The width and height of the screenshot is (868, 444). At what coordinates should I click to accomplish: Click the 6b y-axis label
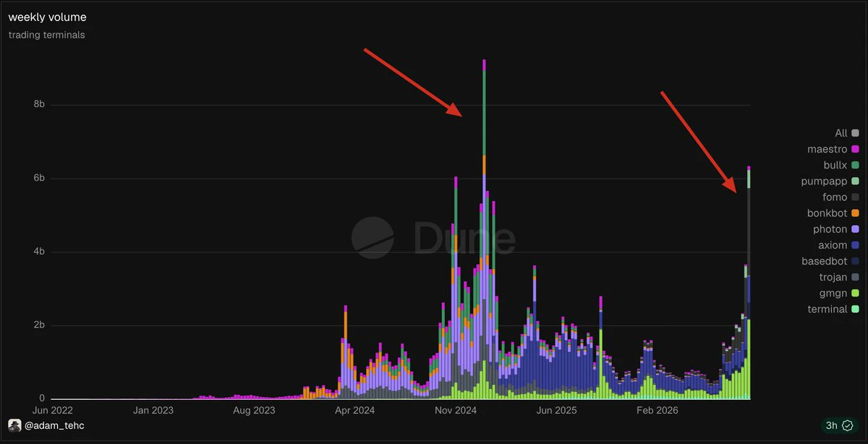[38, 178]
